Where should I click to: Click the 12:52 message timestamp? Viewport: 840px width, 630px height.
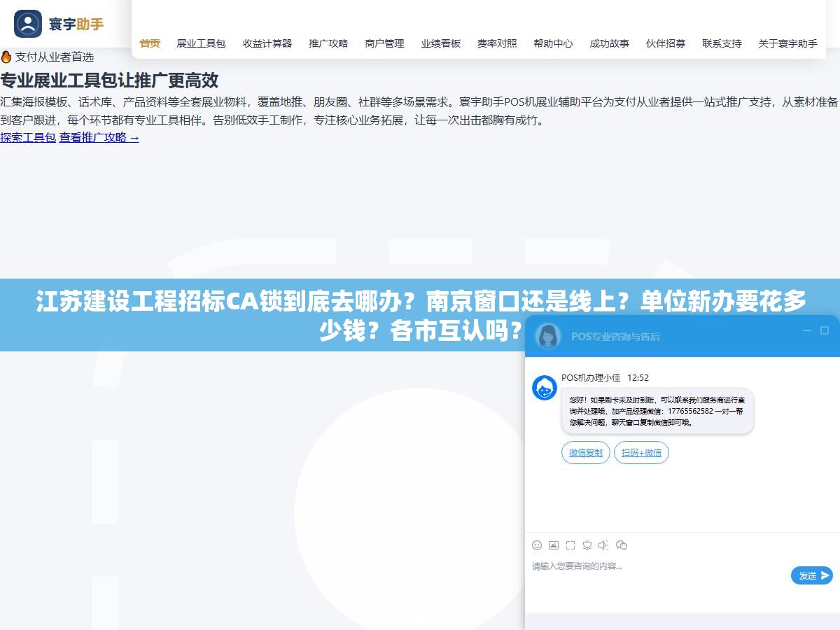tap(638, 378)
